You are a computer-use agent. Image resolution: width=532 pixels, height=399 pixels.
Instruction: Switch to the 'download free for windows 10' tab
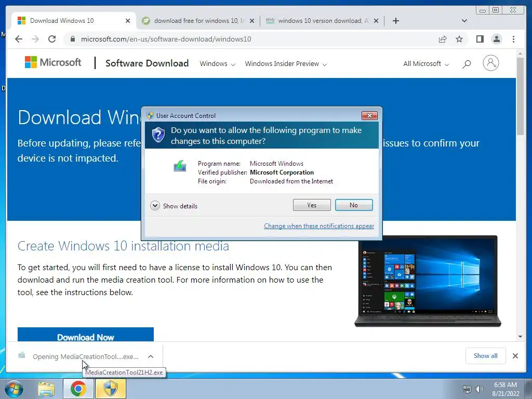(198, 21)
